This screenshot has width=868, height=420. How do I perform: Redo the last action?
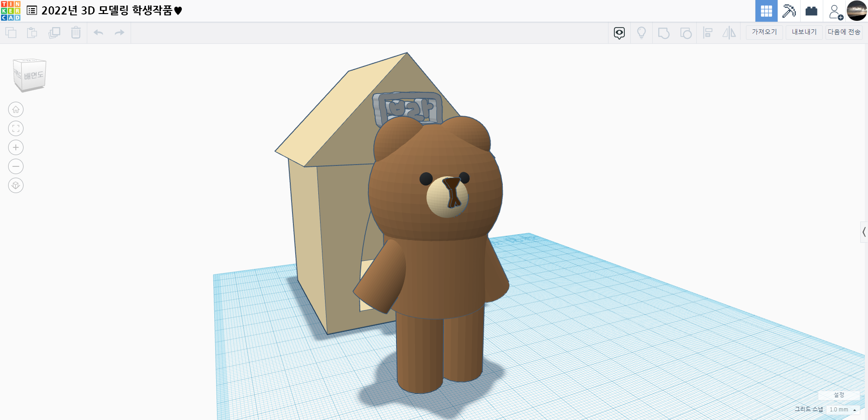(119, 33)
